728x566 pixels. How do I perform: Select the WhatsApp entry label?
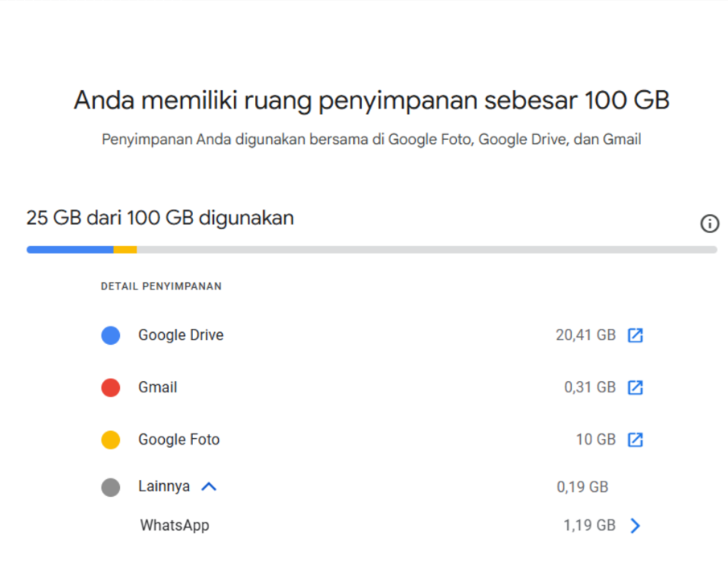pyautogui.click(x=175, y=526)
